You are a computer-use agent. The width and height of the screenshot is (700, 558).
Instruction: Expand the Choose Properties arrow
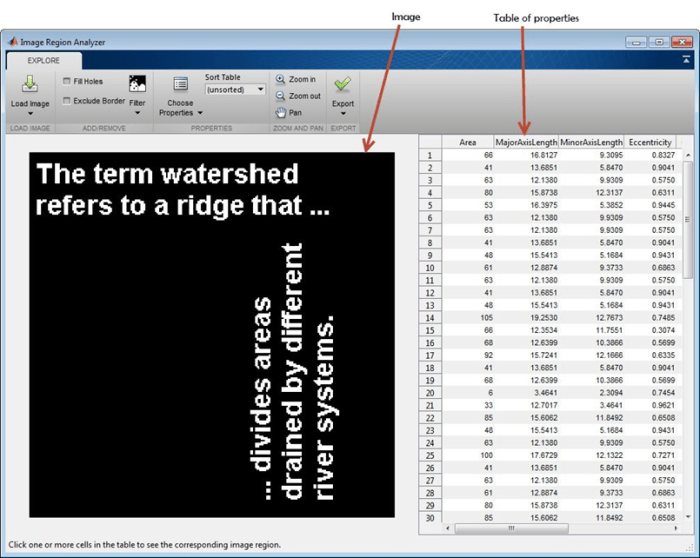[200, 113]
